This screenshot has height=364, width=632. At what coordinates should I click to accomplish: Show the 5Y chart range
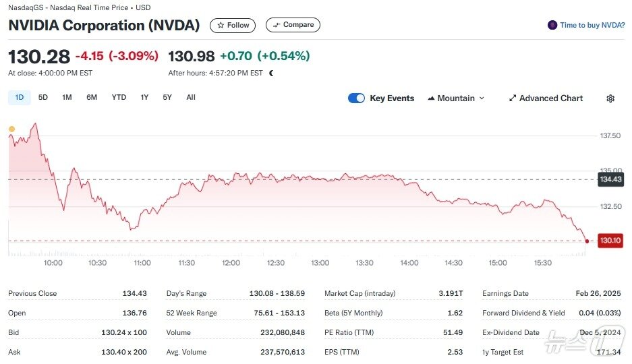pyautogui.click(x=167, y=98)
